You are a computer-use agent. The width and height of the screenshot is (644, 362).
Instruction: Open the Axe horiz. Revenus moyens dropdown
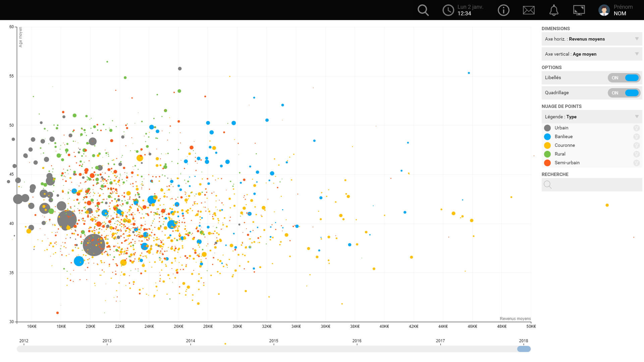click(592, 39)
